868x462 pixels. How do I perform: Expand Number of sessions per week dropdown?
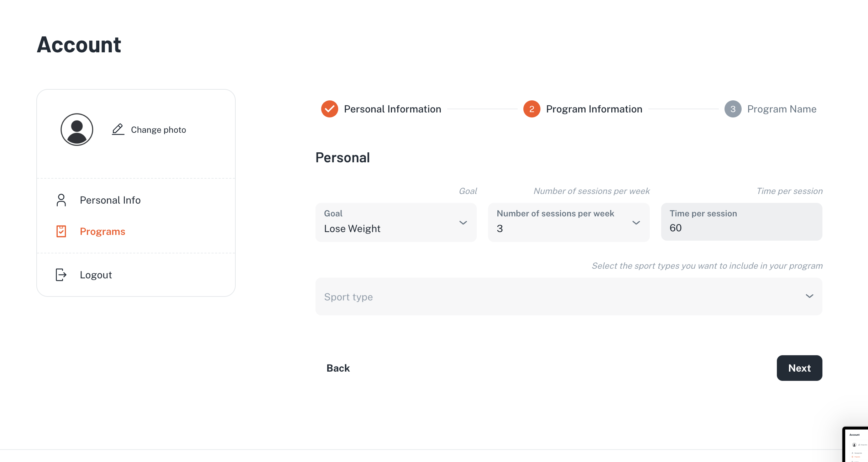click(x=569, y=222)
